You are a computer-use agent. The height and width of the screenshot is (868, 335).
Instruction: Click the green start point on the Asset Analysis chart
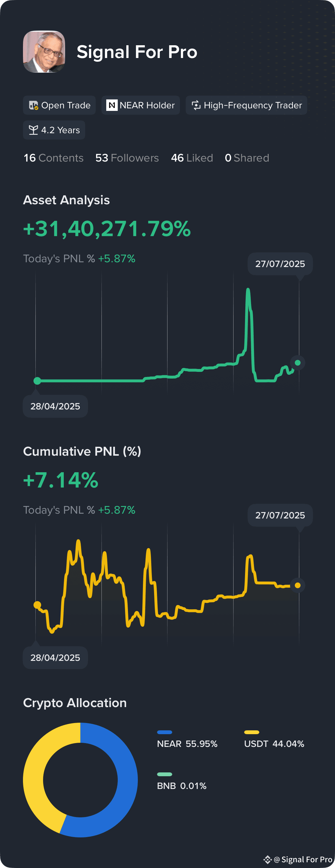tap(37, 381)
